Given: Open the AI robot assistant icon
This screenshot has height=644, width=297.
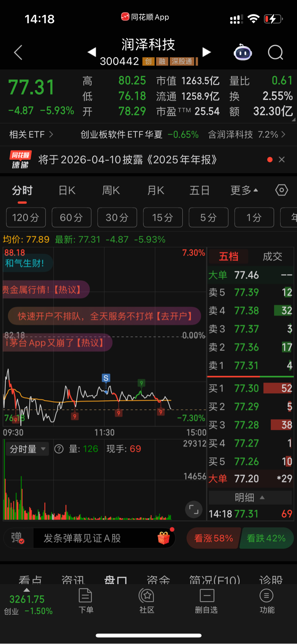Looking at the screenshot, I should [243, 52].
